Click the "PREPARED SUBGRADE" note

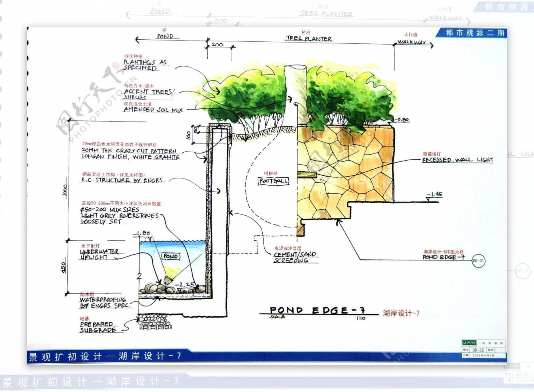click(98, 327)
